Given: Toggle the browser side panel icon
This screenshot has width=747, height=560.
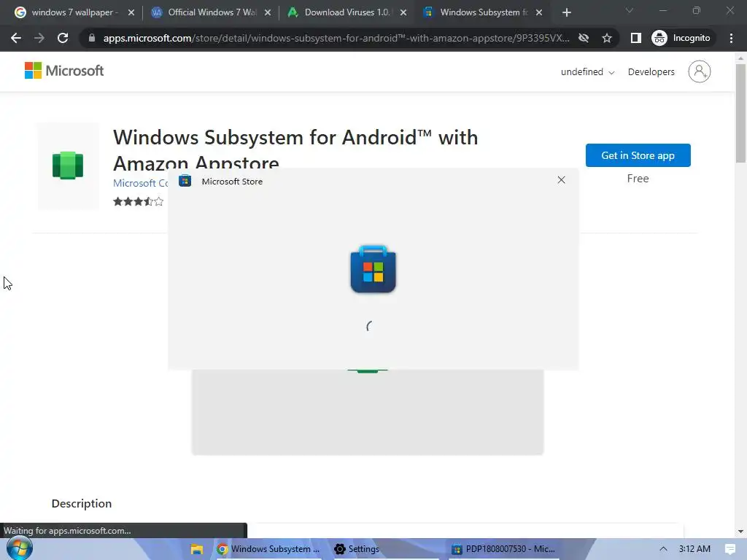Looking at the screenshot, I should [635, 38].
